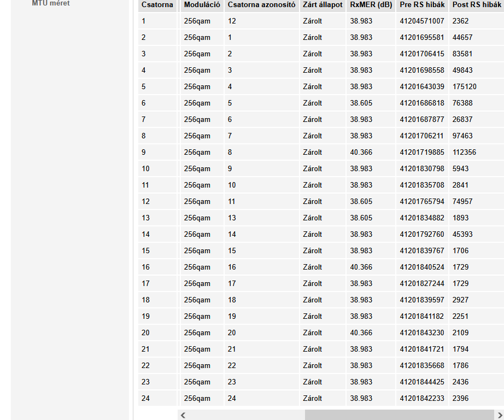Image resolution: width=504 pixels, height=420 pixels.
Task: Select Pre RS value 41201841182
Action: [x=421, y=316]
